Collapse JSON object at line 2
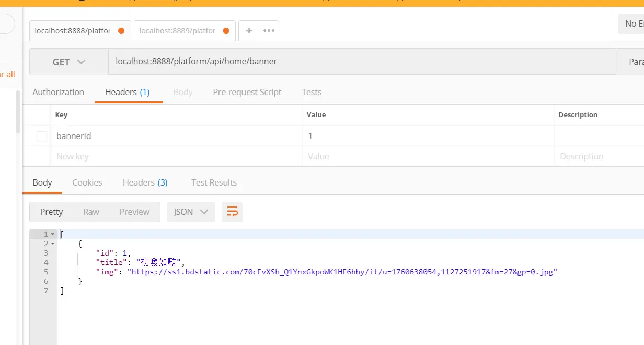 point(53,244)
